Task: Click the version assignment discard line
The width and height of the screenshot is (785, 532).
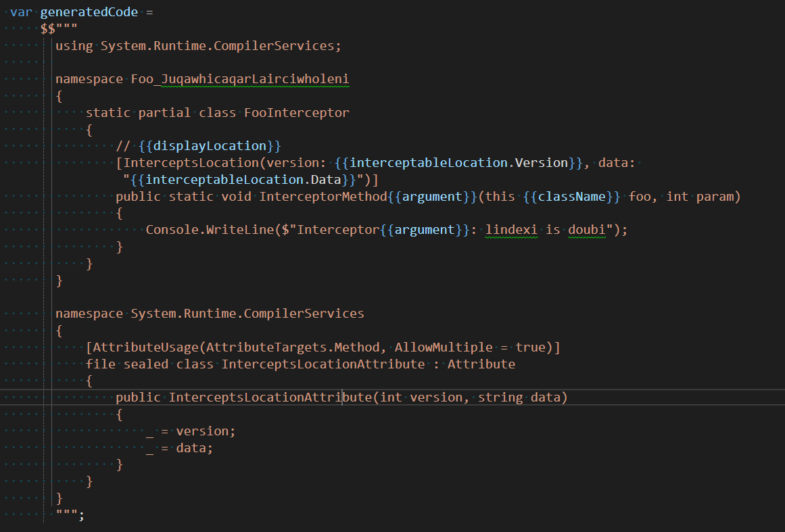Action: coord(191,431)
